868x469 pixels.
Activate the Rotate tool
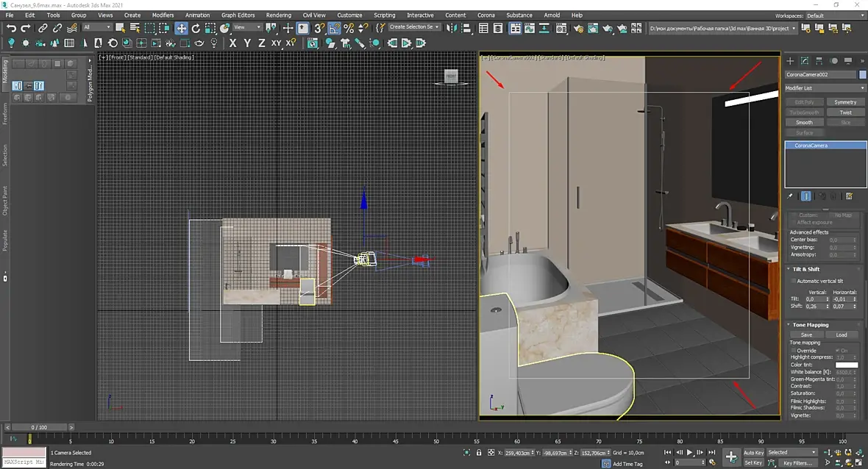[x=196, y=28]
